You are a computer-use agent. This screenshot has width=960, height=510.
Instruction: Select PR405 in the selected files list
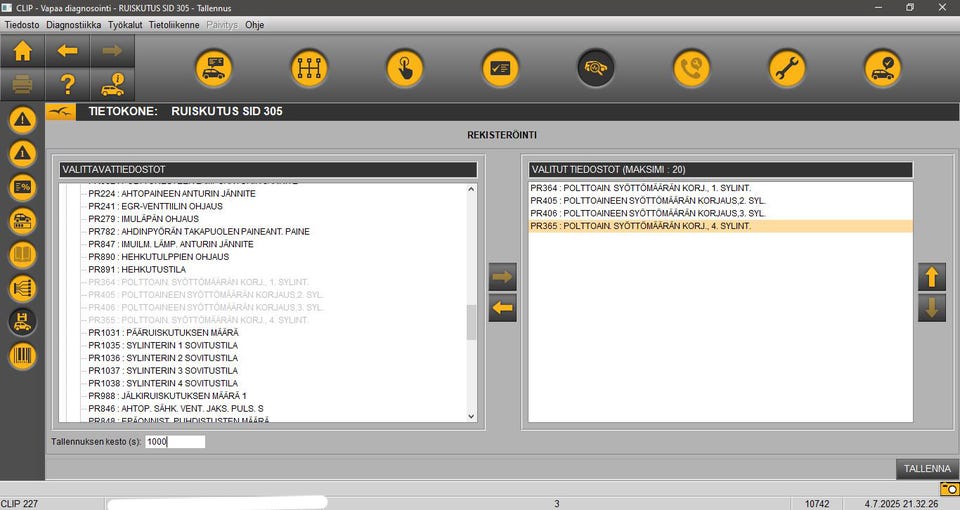721,201
